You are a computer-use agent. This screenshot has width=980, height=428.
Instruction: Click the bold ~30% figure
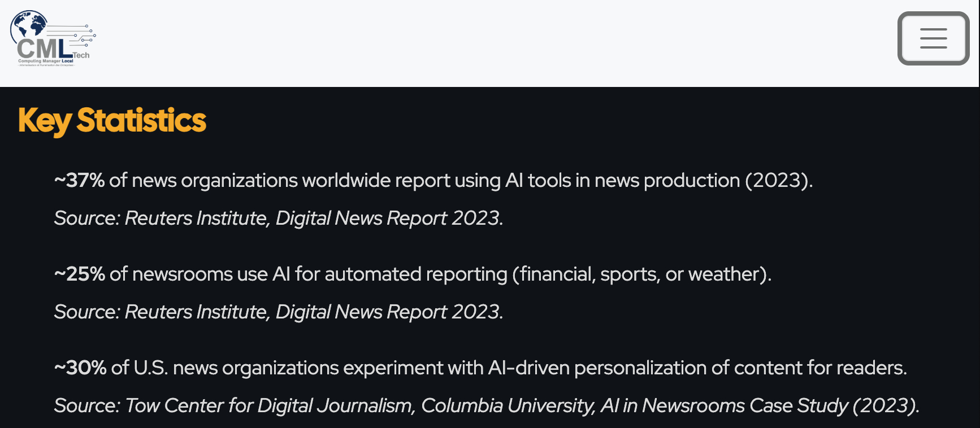coord(80,368)
